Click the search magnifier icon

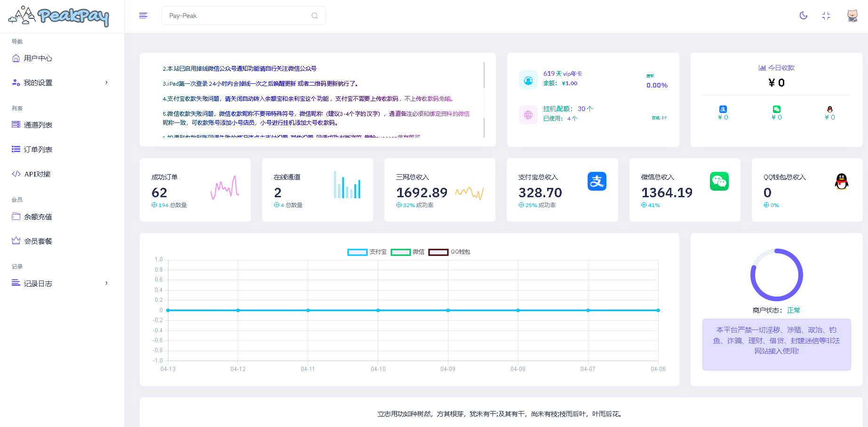pos(315,16)
